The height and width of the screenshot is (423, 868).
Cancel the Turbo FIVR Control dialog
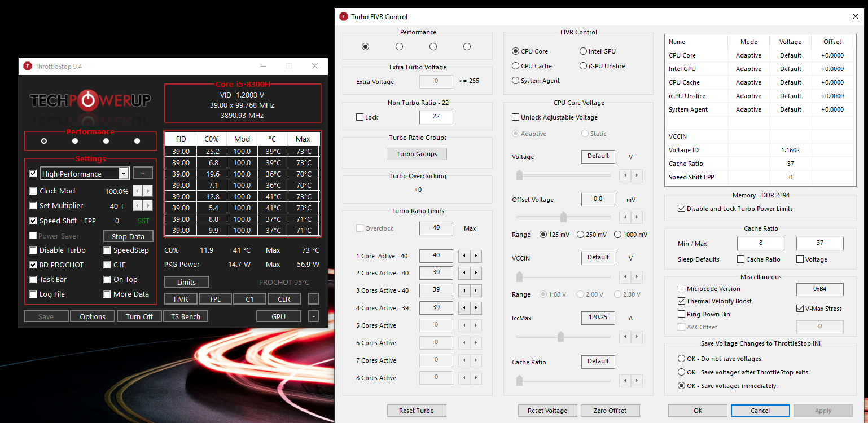[x=760, y=411]
